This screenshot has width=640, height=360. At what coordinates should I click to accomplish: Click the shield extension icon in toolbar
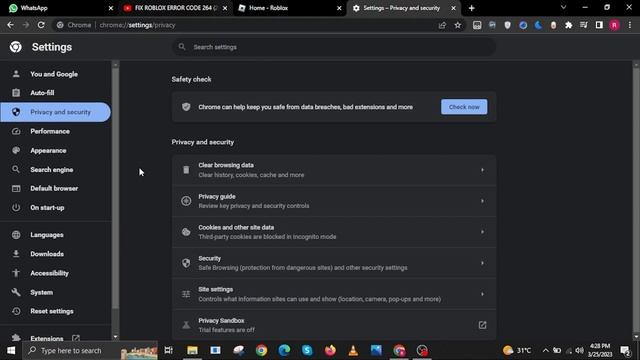pos(507,25)
